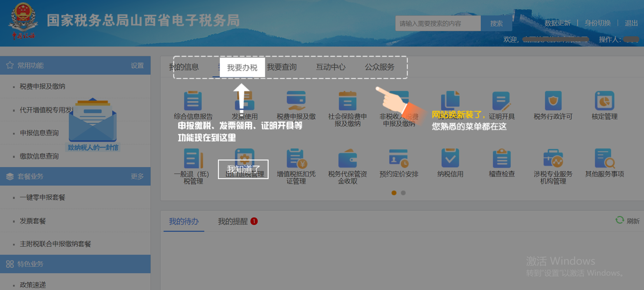Click the 特色业务 section header

[75, 264]
